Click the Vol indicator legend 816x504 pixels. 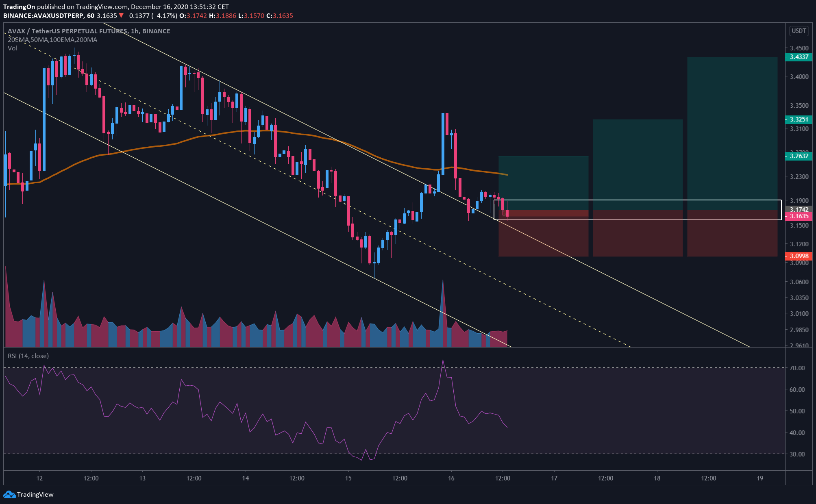pos(13,48)
